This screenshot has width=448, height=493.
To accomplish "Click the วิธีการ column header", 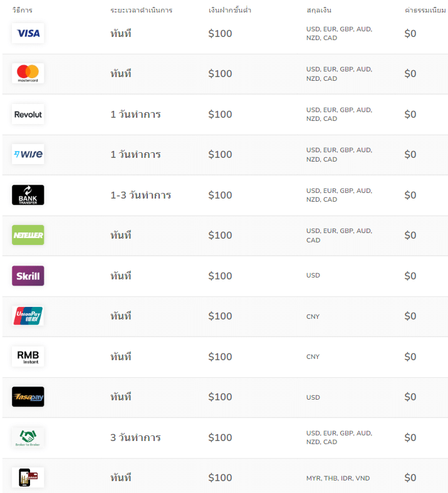I will pos(23,10).
